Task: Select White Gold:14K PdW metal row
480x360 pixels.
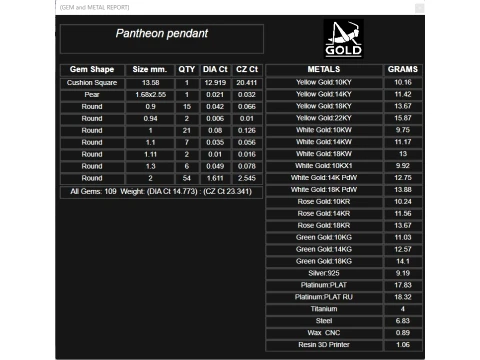Action: (x=344, y=178)
